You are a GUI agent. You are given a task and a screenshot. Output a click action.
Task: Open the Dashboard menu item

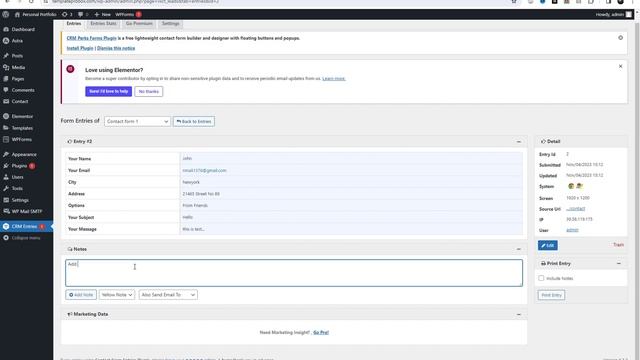tap(23, 29)
